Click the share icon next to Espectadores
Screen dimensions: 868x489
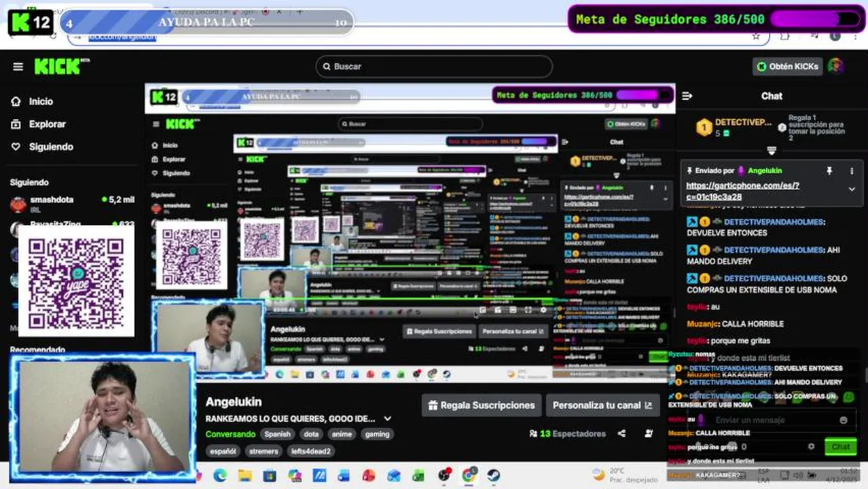(621, 433)
